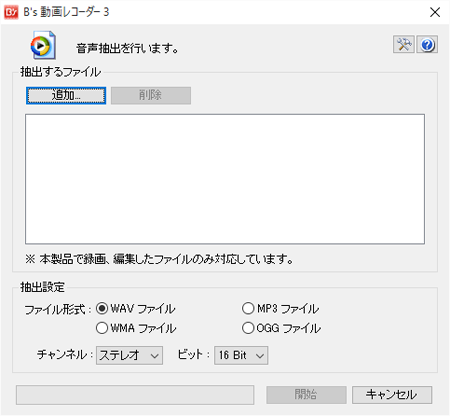The width and height of the screenshot is (450, 416).
Task: Click the キャンセル button
Action: pos(392,395)
